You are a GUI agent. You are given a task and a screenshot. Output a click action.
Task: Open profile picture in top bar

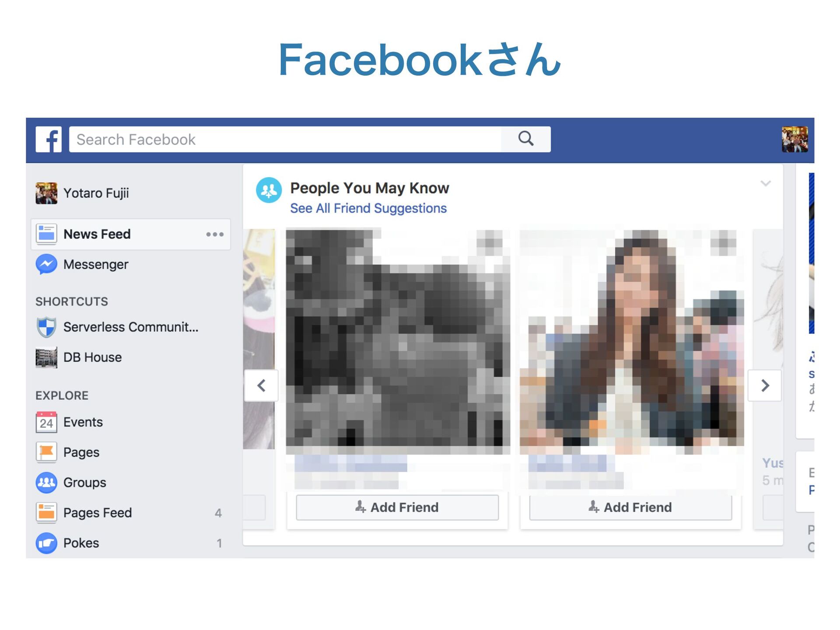click(x=794, y=140)
